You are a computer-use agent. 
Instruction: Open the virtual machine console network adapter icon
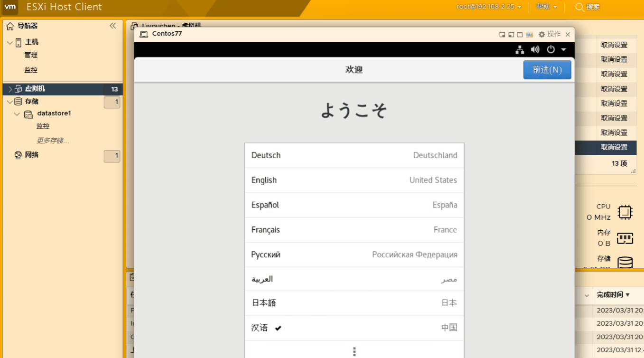(520, 49)
